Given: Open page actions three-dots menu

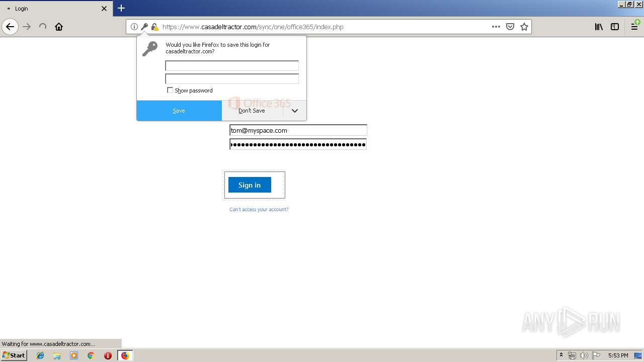Looking at the screenshot, I should [496, 27].
